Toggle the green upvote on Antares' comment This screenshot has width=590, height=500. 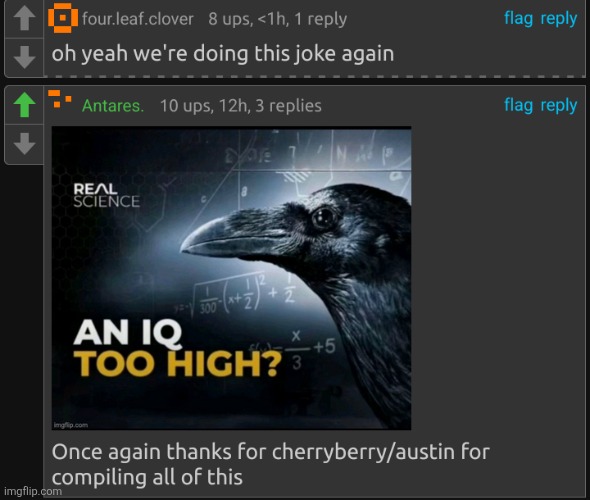click(x=24, y=105)
